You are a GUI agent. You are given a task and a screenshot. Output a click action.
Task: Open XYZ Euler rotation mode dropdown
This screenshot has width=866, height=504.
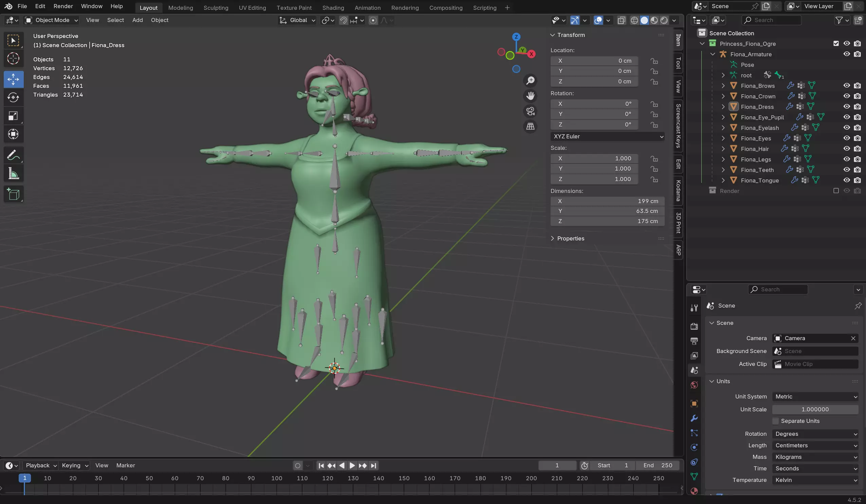coord(607,136)
